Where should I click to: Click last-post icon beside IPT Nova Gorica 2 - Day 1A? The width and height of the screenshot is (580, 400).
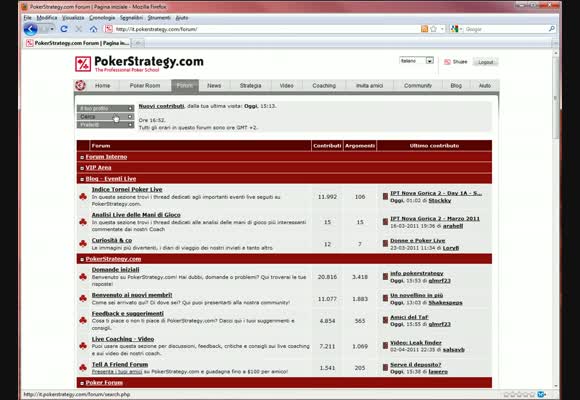pyautogui.click(x=385, y=196)
